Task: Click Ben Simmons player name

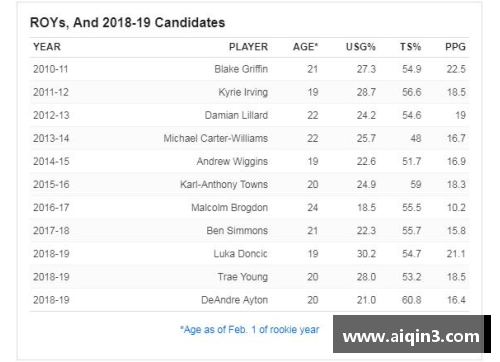Action: (237, 231)
